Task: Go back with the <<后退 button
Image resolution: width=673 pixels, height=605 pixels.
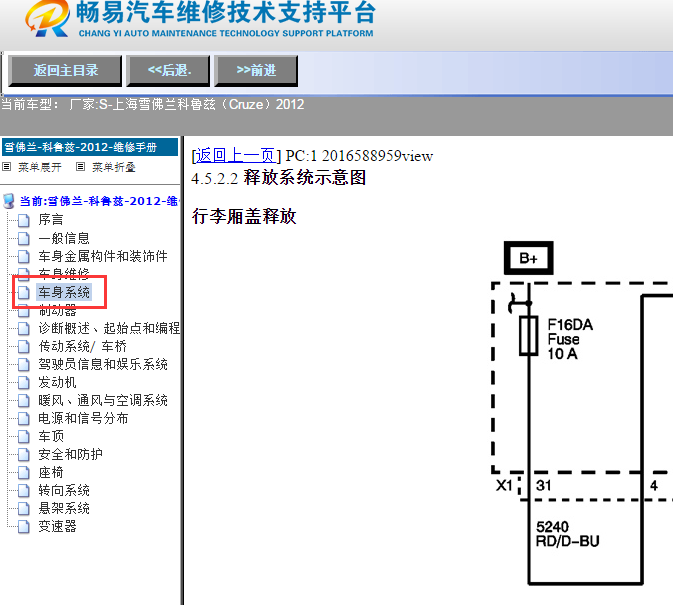Action: click(168, 70)
